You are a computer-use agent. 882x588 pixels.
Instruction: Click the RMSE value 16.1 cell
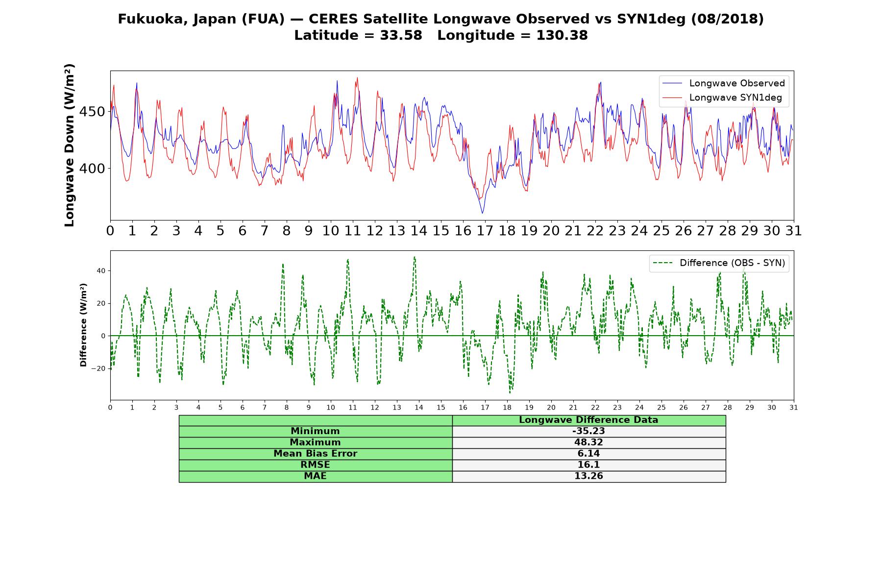click(589, 465)
